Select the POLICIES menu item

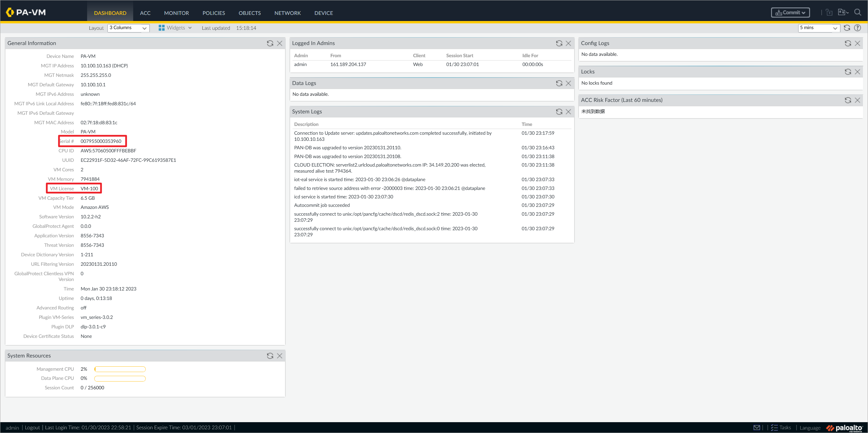pos(213,12)
